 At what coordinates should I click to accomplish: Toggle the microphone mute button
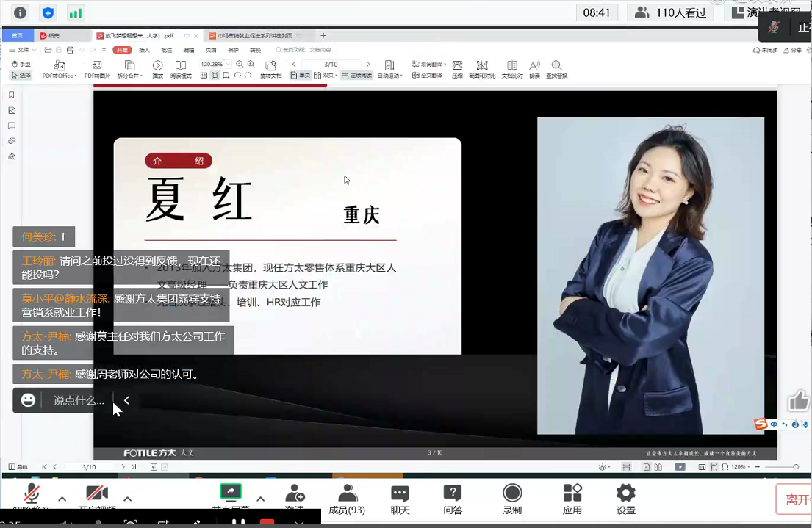coord(32,493)
